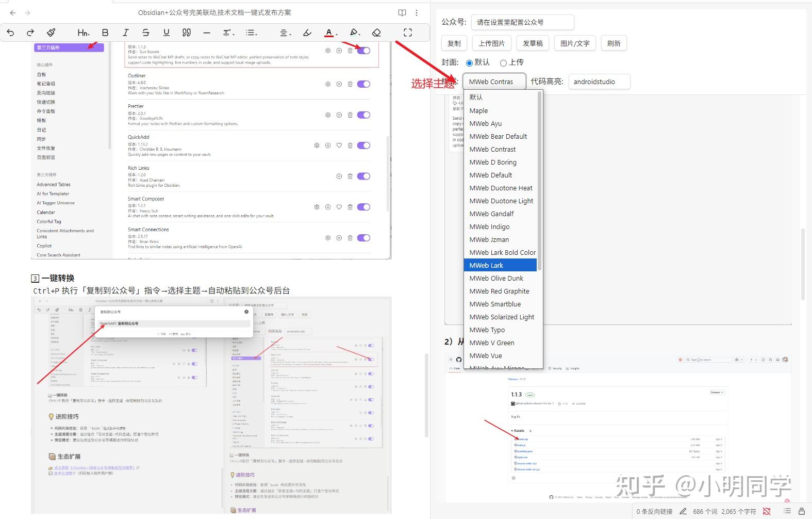812x519 pixels.
Task: Activate the format painter brush icon
Action: point(51,33)
